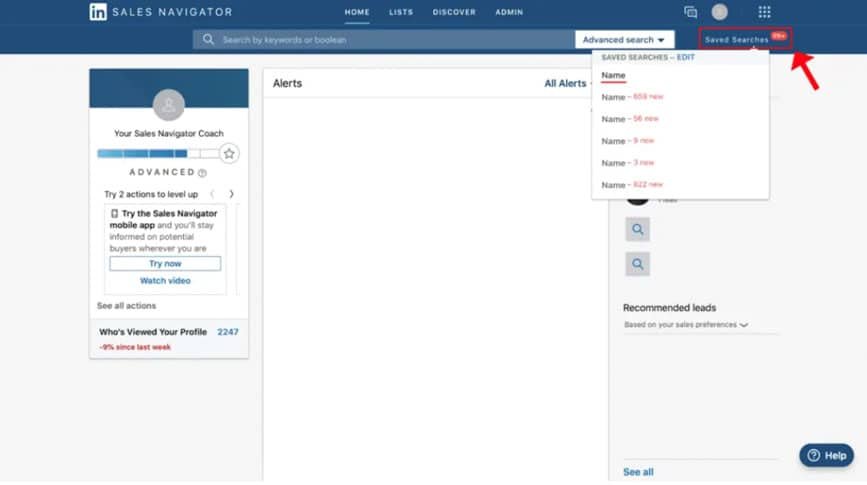Select the underlined Name saved search
This screenshot has height=485, width=867.
pos(613,75)
